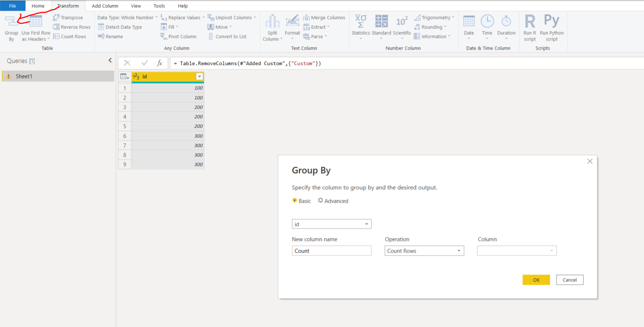Click the Rename column button
The width and height of the screenshot is (644, 327).
(110, 36)
